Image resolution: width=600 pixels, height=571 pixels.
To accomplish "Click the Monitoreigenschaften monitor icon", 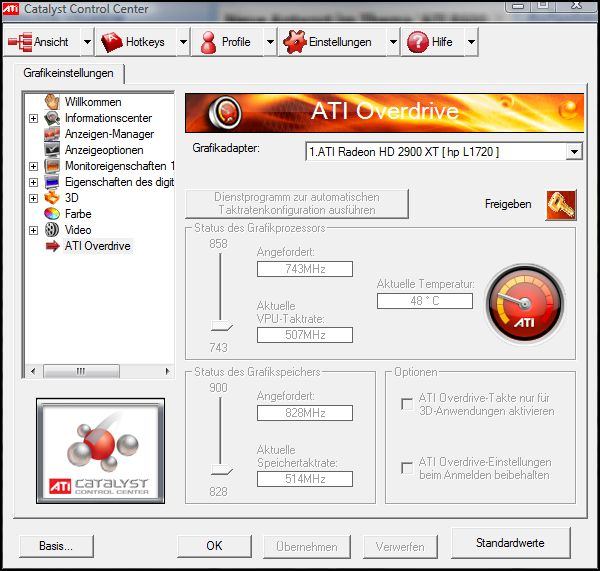I will 52,166.
